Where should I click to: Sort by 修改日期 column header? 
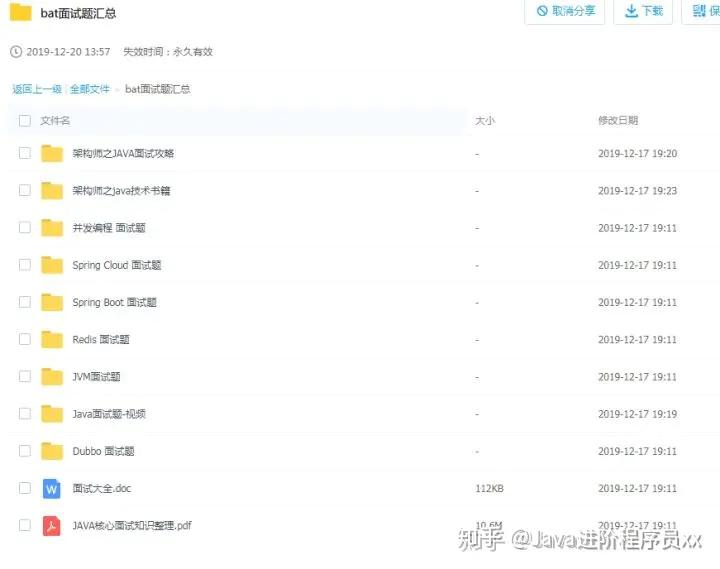pos(618,120)
